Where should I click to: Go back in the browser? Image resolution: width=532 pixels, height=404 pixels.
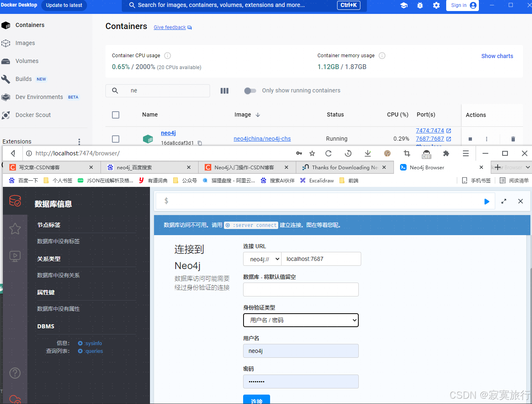point(13,153)
